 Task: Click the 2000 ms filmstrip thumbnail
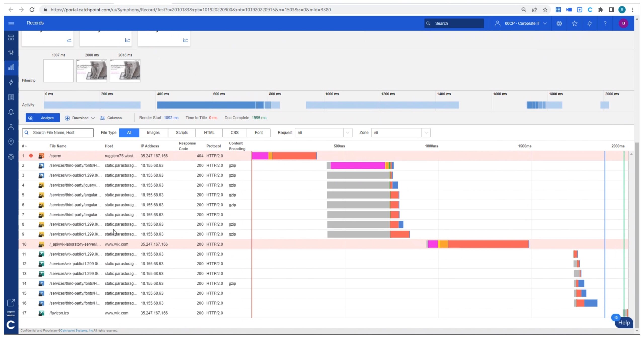point(92,71)
